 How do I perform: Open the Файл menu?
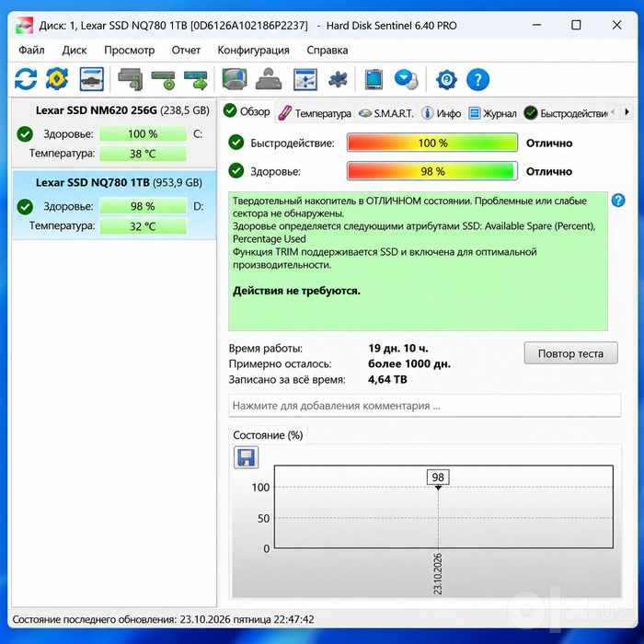[x=31, y=50]
